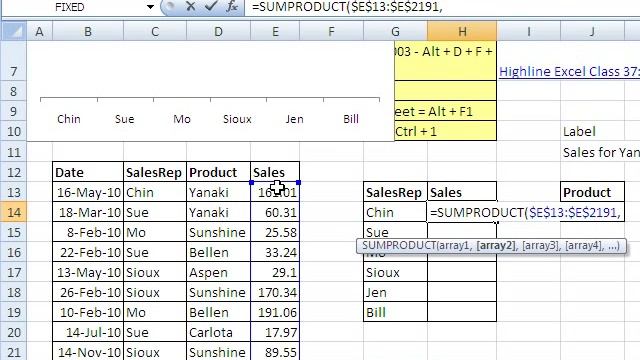Image resolution: width=640 pixels, height=360 pixels.
Task: Select row 19 header
Action: coord(14,312)
